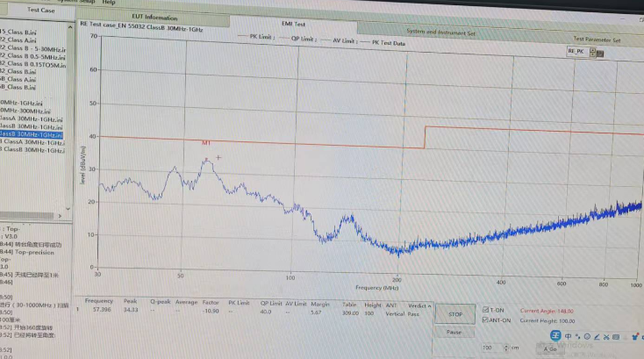
Task: Toggle the T-ON checkbox
Action: 485,310
